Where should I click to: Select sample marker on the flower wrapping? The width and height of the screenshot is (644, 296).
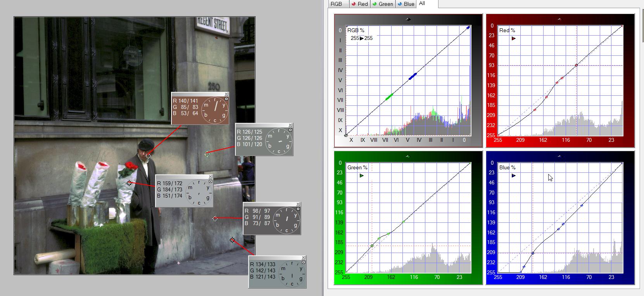click(x=129, y=183)
